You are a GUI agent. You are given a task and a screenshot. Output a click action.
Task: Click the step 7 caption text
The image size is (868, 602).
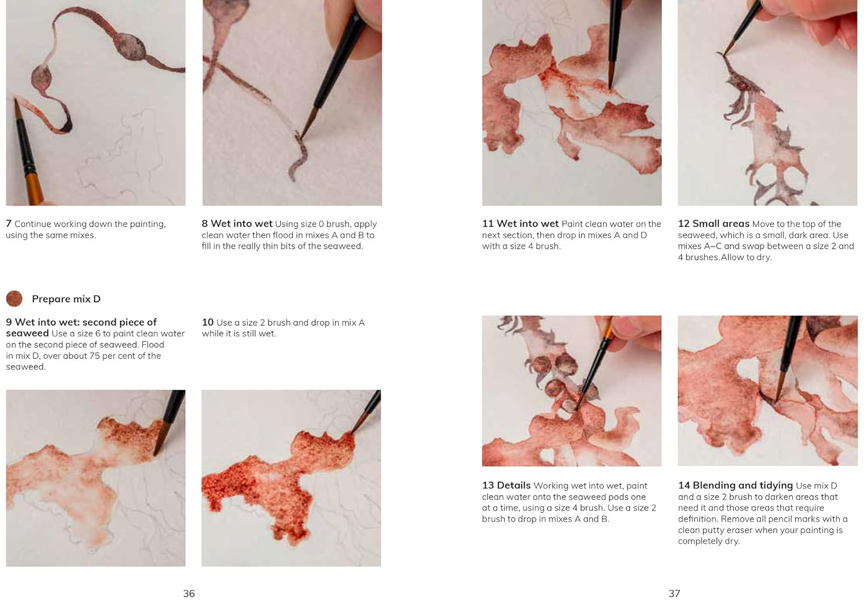point(86,229)
